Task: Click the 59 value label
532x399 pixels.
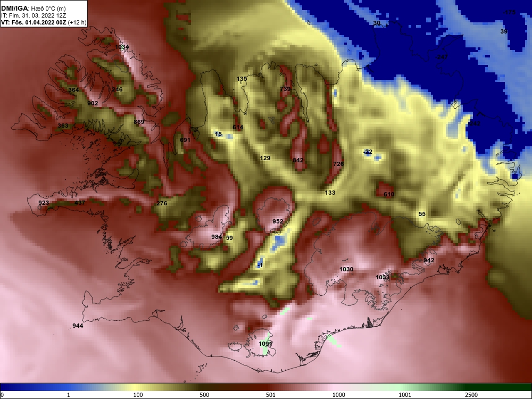Action: (x=229, y=238)
